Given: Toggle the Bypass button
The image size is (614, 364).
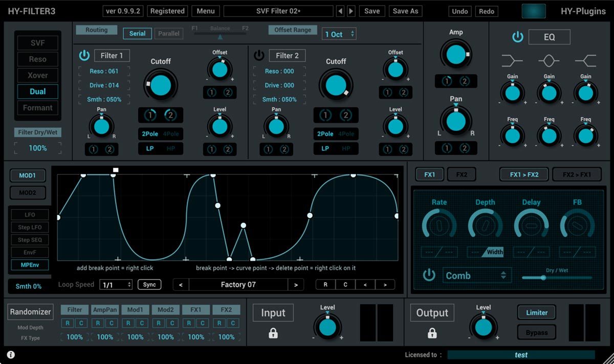Looking at the screenshot, I should (537, 333).
